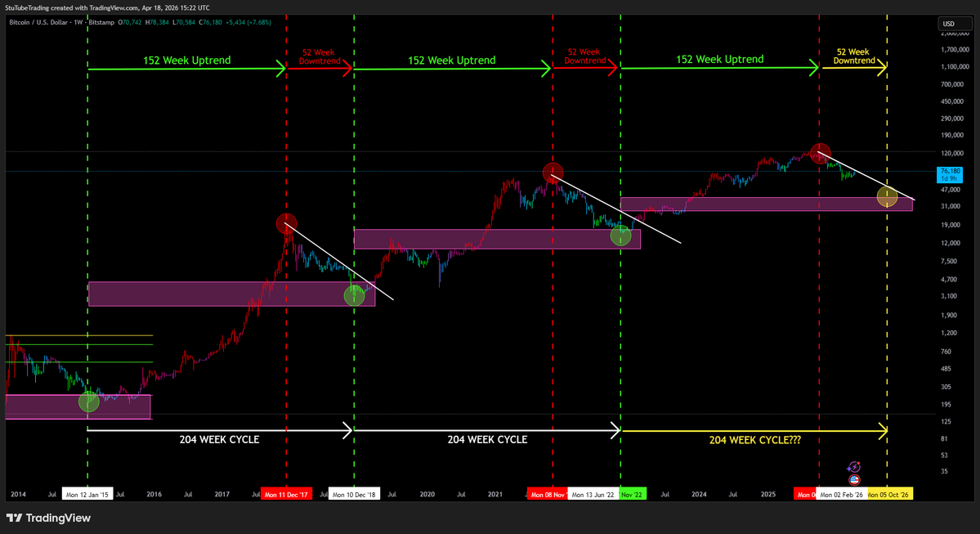Click the green circle marker at the 2015 bottom

point(88,401)
